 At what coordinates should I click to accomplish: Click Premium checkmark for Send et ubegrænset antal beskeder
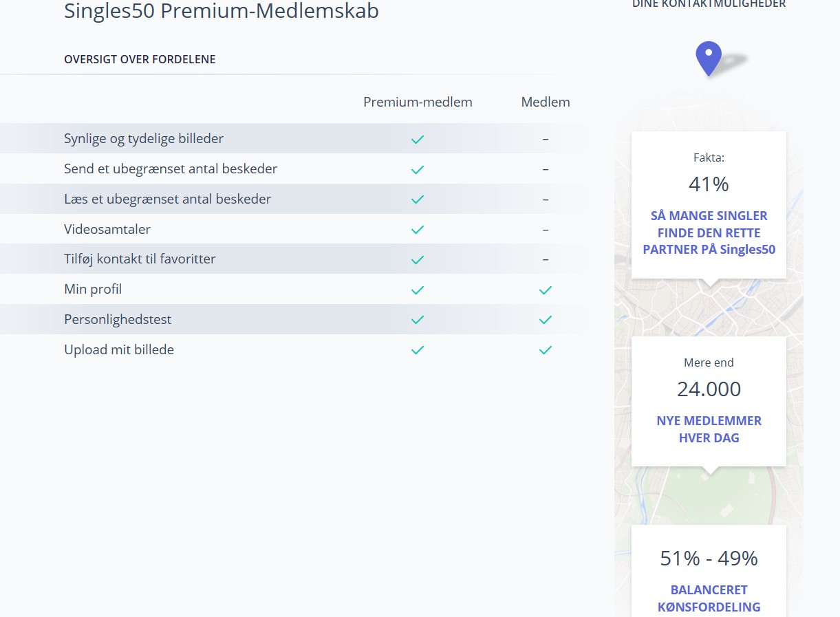[418, 169]
